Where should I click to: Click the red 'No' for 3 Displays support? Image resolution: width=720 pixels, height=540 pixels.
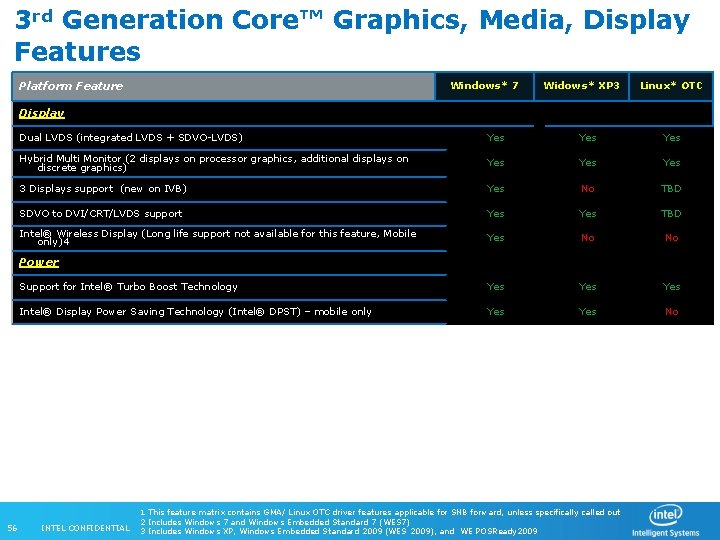[588, 189]
